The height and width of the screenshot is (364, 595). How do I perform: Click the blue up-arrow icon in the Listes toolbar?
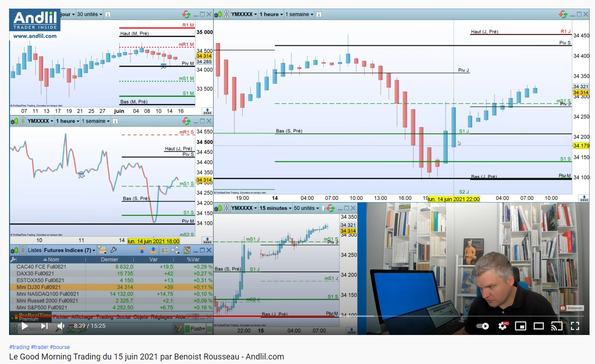click(x=153, y=250)
